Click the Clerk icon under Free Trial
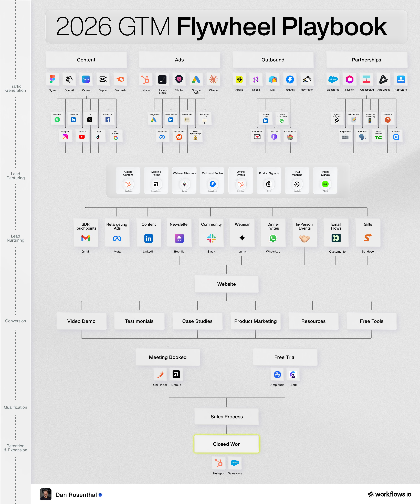420x504 pixels. pos(293,374)
